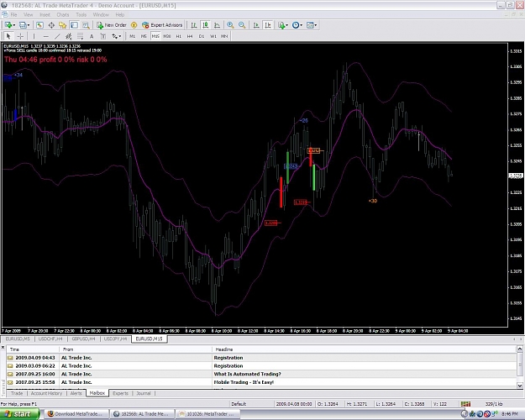Switch to the USDCHF,H4 chart tab
The image size is (525, 420).
point(50,339)
